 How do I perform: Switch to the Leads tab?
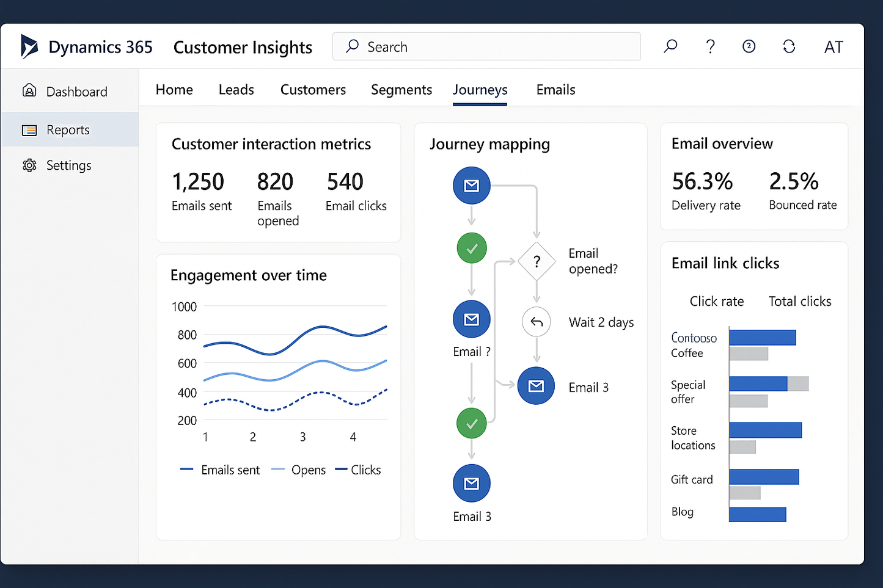pyautogui.click(x=236, y=89)
